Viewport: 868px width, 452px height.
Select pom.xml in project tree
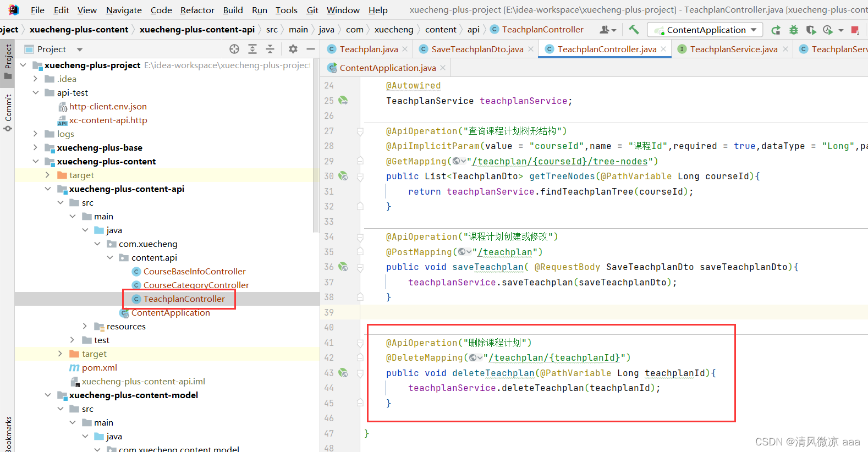point(99,367)
